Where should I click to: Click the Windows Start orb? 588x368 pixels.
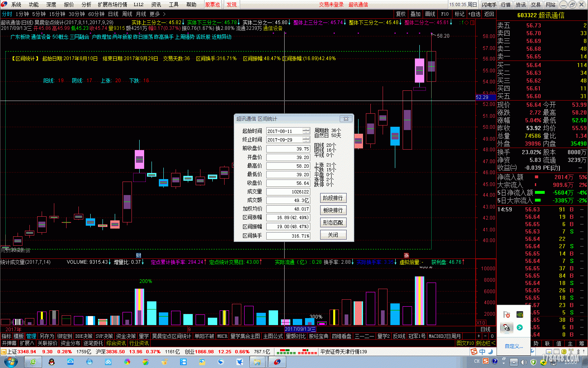pos(10,362)
